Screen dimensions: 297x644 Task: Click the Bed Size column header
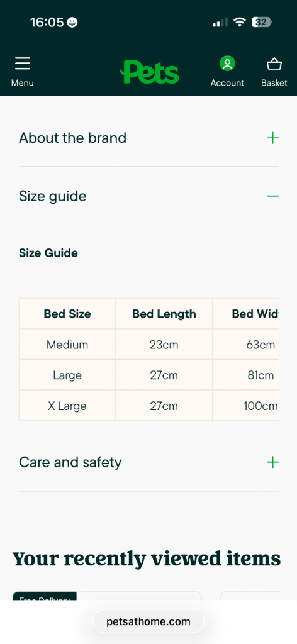pyautogui.click(x=67, y=314)
